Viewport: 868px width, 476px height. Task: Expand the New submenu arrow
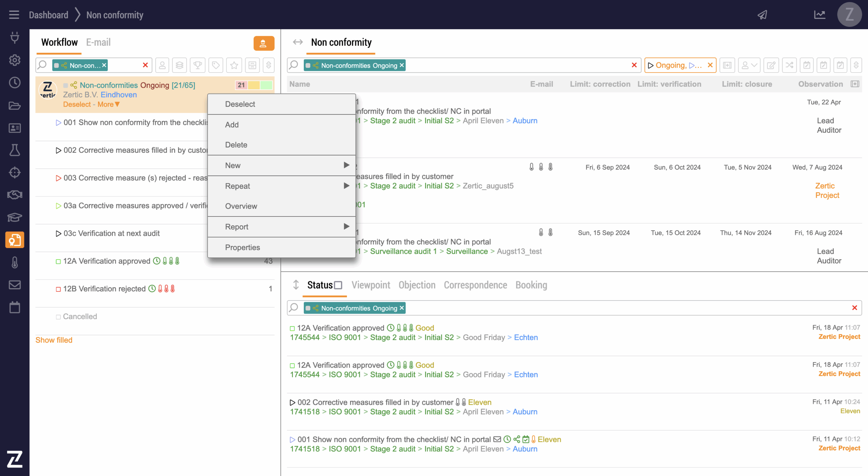(x=346, y=165)
